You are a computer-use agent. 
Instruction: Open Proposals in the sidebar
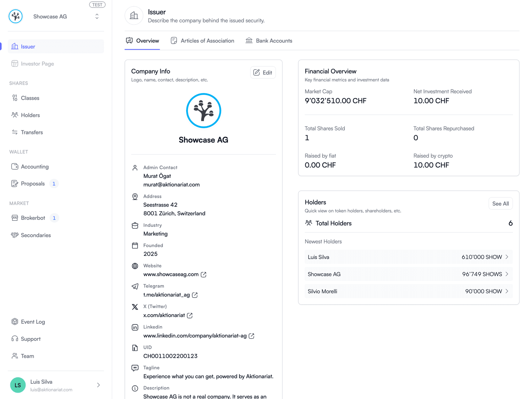pyautogui.click(x=33, y=184)
